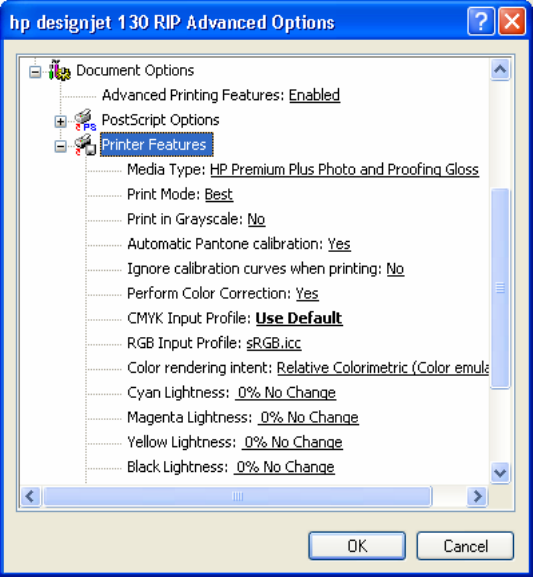Click the Cyan Lightness 0% No Change value
Screen dimensions: 533x577
click(285, 393)
